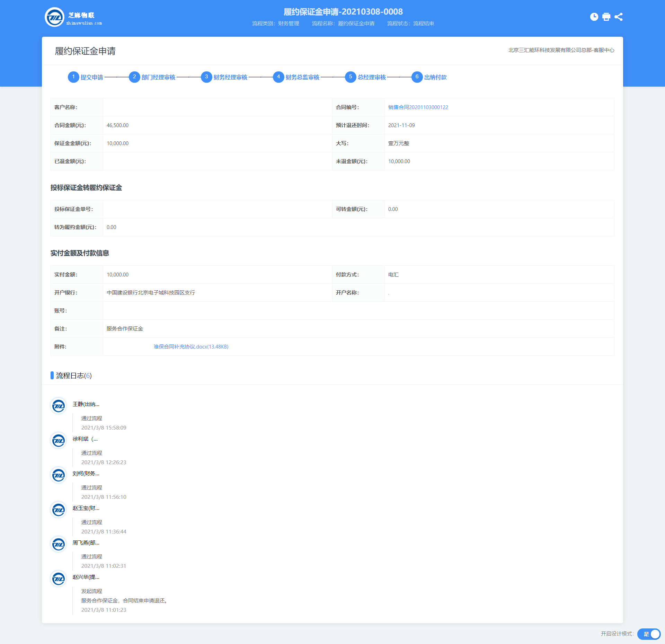The image size is (665, 644).
Task: Select the 总经理审核 step label
Action: pos(372,77)
